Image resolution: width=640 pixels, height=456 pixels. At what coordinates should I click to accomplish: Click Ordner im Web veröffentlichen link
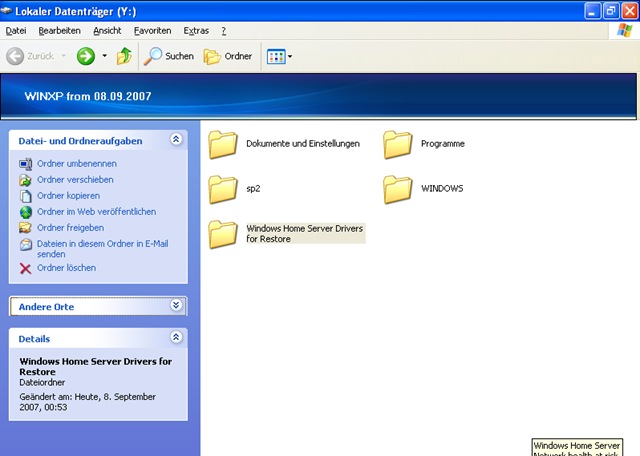pos(96,211)
